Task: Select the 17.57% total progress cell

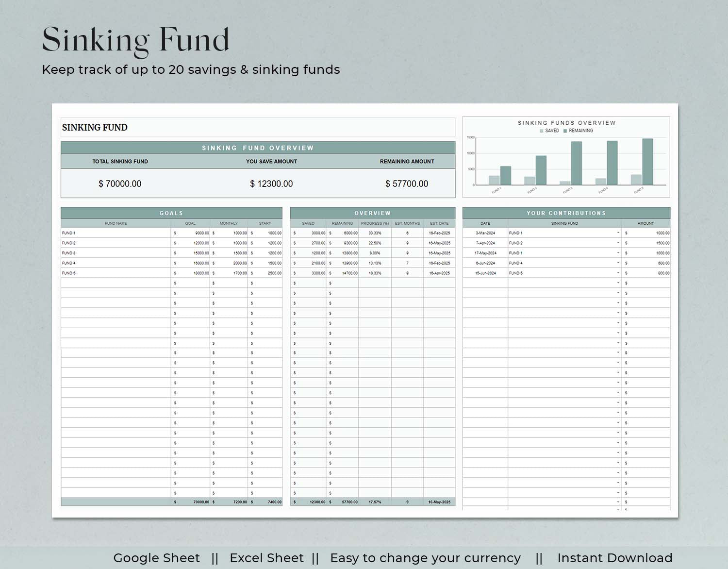Action: [375, 502]
